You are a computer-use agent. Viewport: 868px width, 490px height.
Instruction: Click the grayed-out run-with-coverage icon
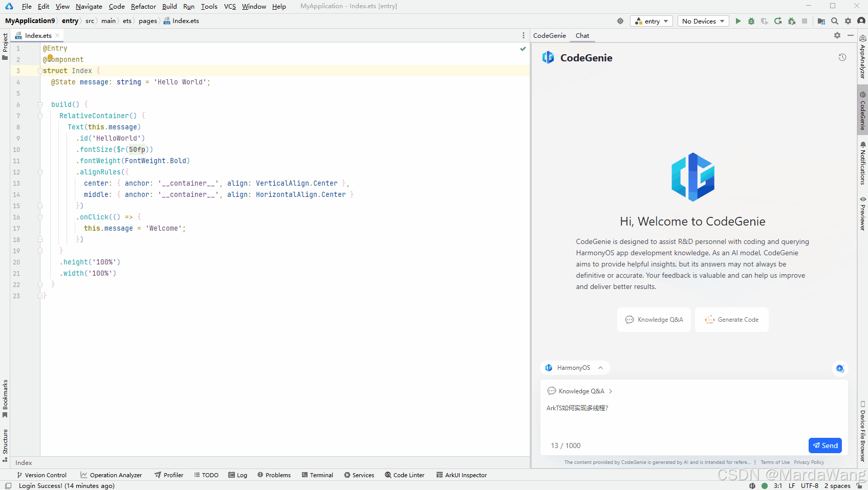click(765, 21)
